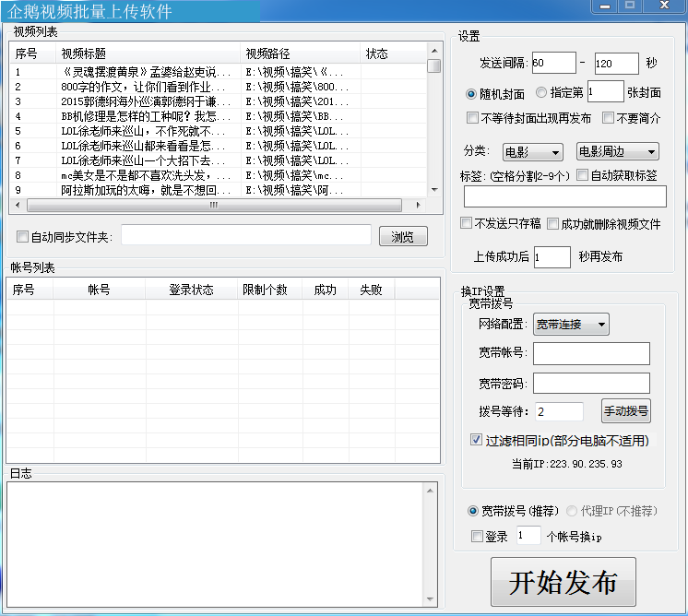Screen dimensions: 688x616
Task: Select video row LOL徐老师来巡山一个大招下去
Action: click(x=218, y=160)
